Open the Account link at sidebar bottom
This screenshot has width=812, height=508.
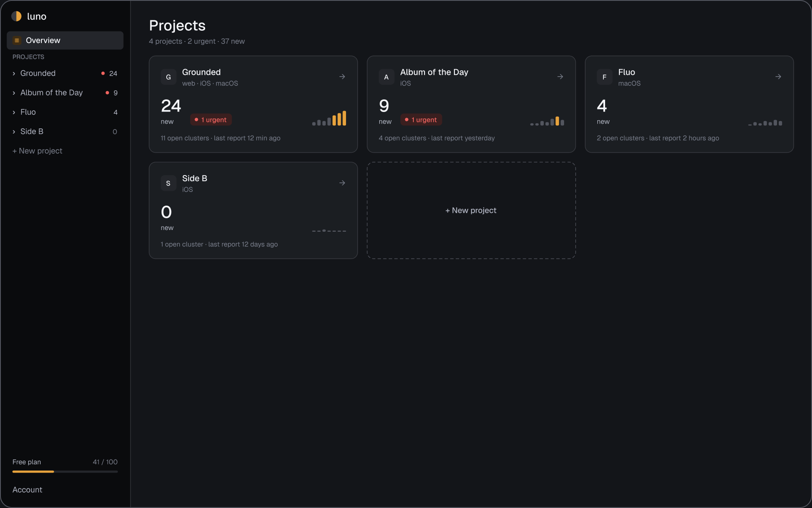click(x=27, y=489)
